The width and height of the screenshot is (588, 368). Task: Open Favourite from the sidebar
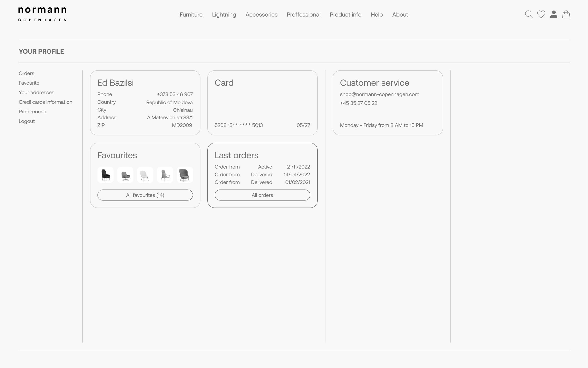(x=29, y=83)
